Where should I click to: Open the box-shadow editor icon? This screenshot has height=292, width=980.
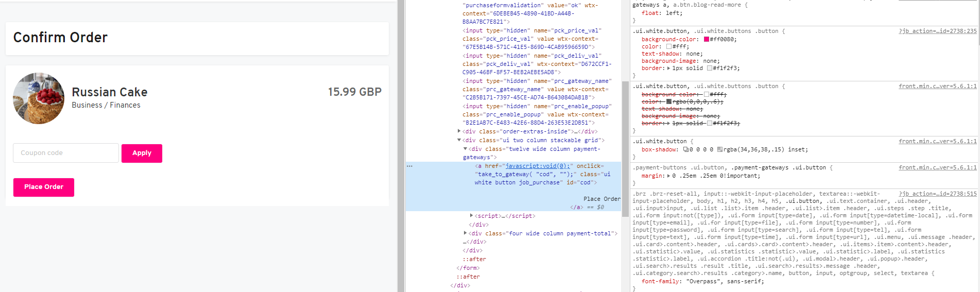tap(685, 149)
